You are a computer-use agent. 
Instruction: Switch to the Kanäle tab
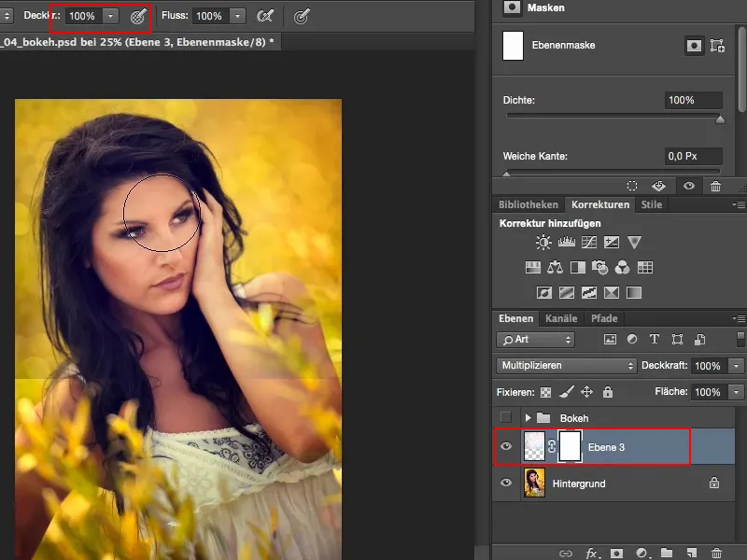[561, 318]
